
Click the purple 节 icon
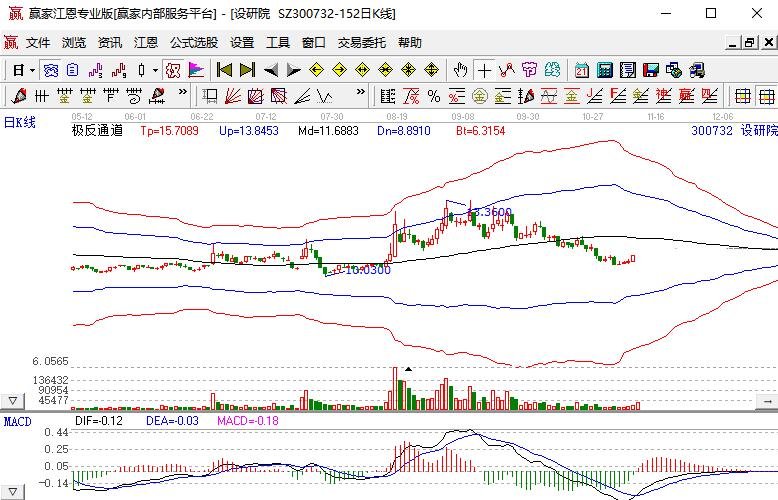529,70
